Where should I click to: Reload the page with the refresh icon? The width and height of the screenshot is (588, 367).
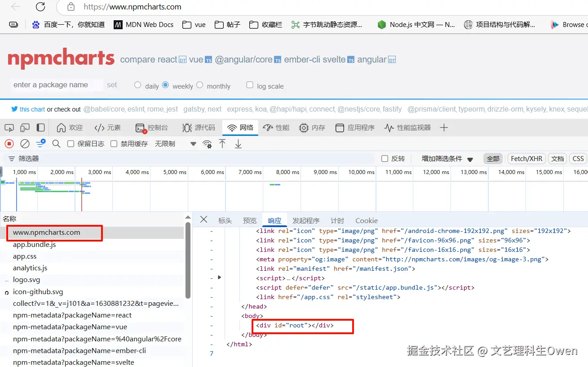[40, 7]
